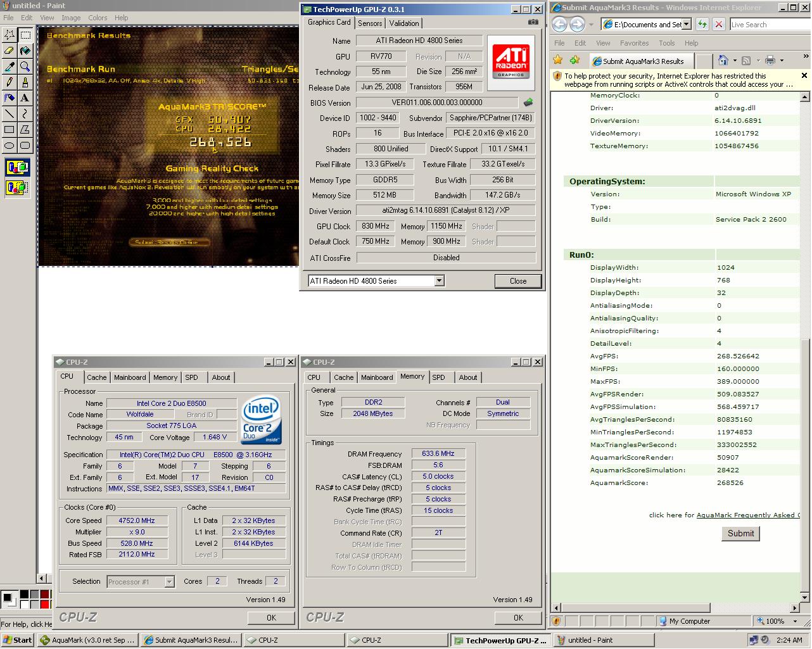Expand the IE address bar dropdown

tap(686, 24)
